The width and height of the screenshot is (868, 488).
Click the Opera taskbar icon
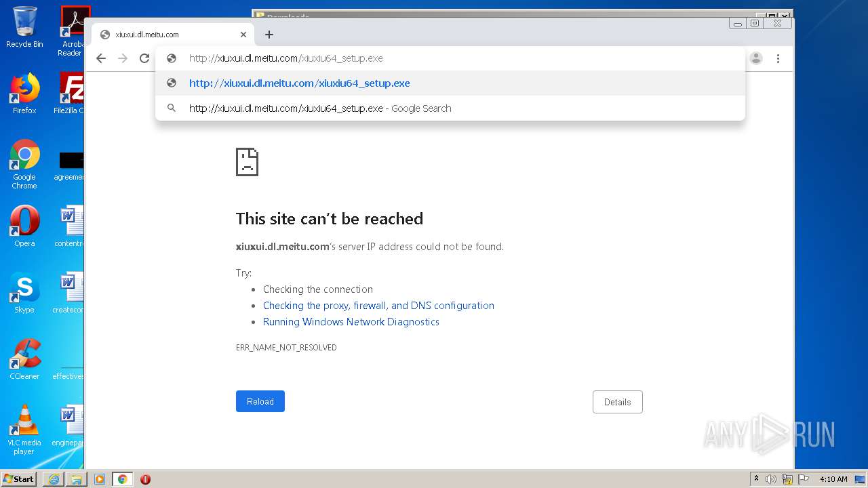(x=145, y=479)
